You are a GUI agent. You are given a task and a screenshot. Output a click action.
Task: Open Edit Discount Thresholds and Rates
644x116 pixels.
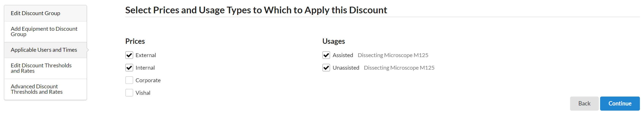tap(41, 68)
